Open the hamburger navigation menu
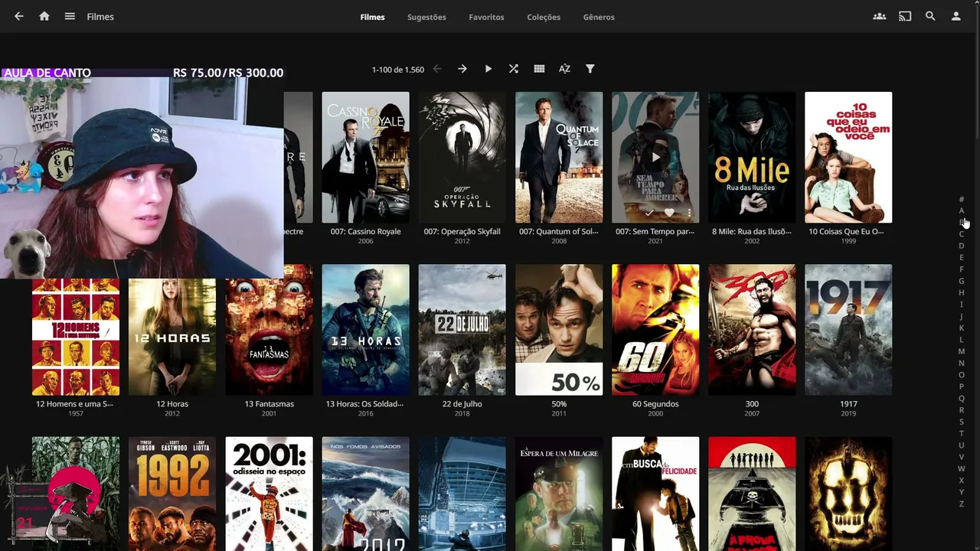The image size is (980, 551). click(x=70, y=16)
